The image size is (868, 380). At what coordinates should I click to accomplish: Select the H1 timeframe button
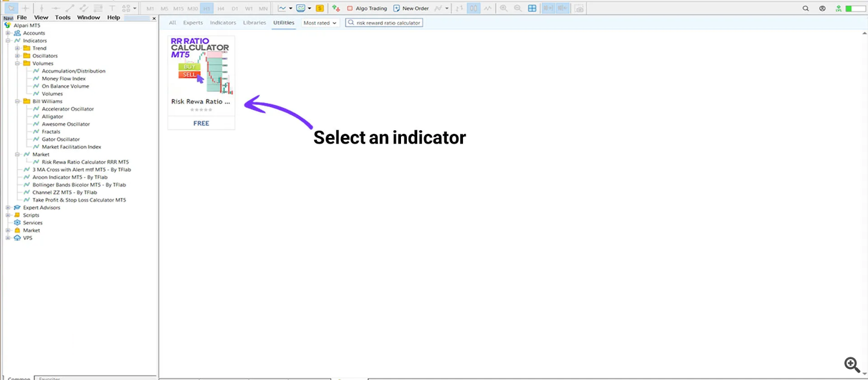click(x=207, y=9)
